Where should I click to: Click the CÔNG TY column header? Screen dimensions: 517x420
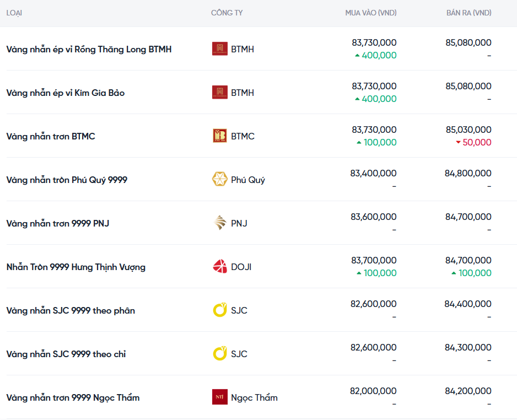227,13
